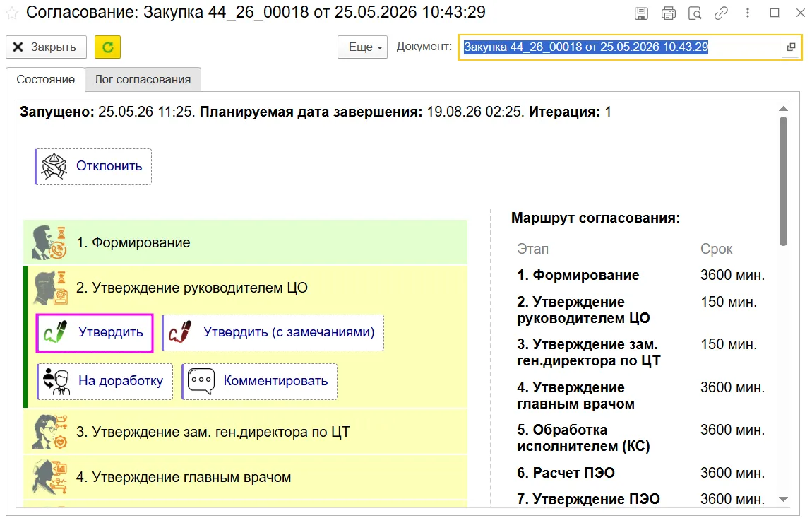Image resolution: width=812 pixels, height=523 pixels.
Task: Click the yellow refresh button
Action: pos(108,47)
